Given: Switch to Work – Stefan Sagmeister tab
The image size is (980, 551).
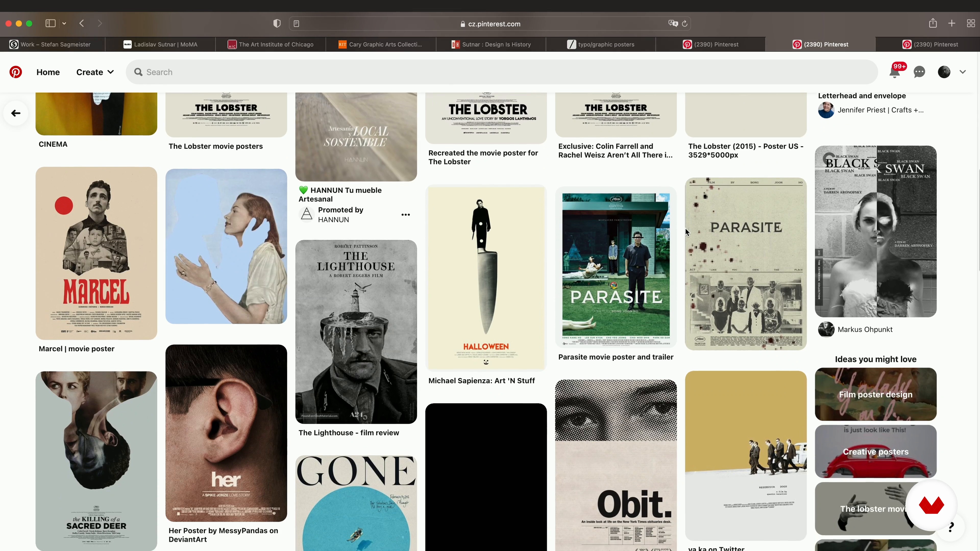Looking at the screenshot, I should point(53,44).
